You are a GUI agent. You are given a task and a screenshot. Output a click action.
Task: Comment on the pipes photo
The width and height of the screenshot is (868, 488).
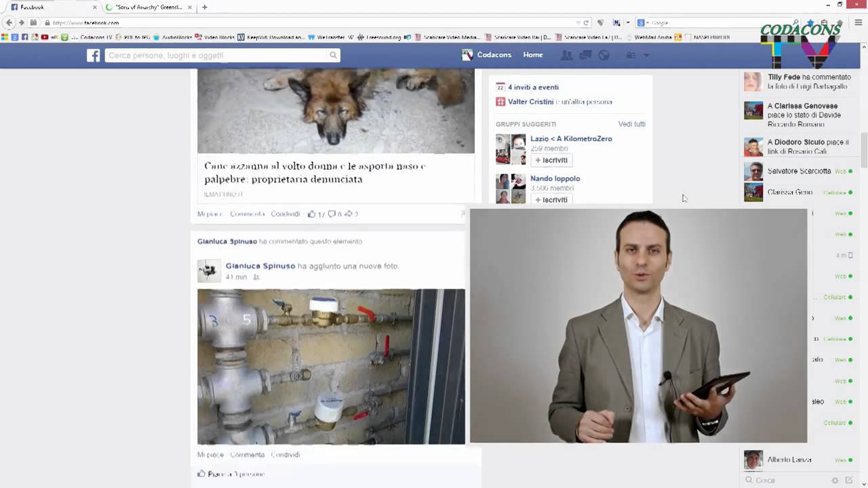coord(247,455)
